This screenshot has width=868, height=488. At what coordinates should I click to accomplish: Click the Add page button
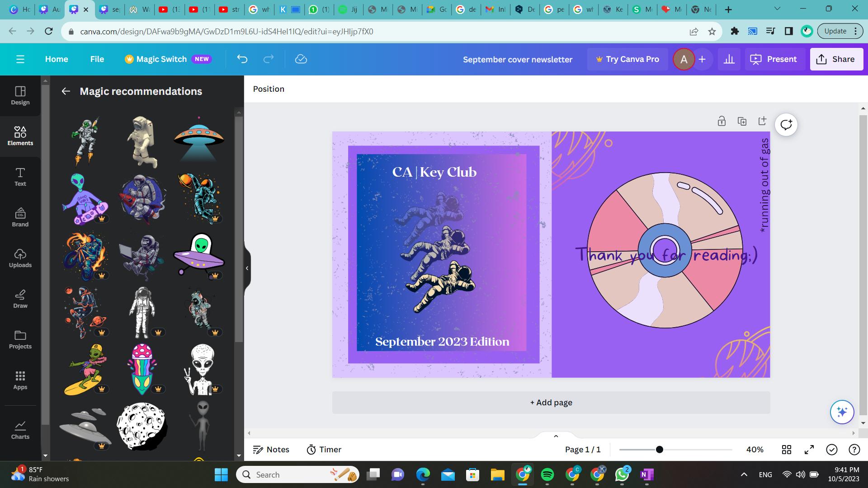click(x=551, y=403)
